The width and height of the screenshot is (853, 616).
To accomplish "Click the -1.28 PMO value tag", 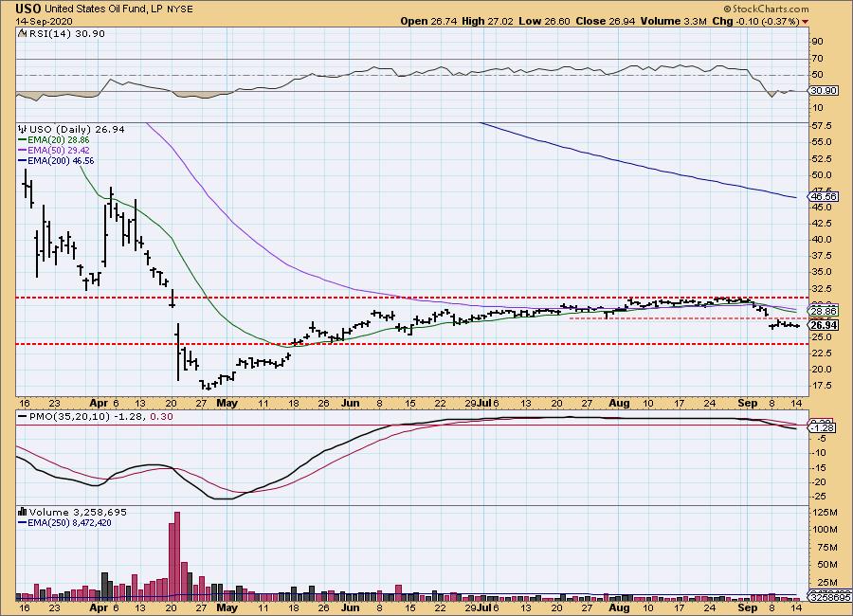I will point(822,428).
